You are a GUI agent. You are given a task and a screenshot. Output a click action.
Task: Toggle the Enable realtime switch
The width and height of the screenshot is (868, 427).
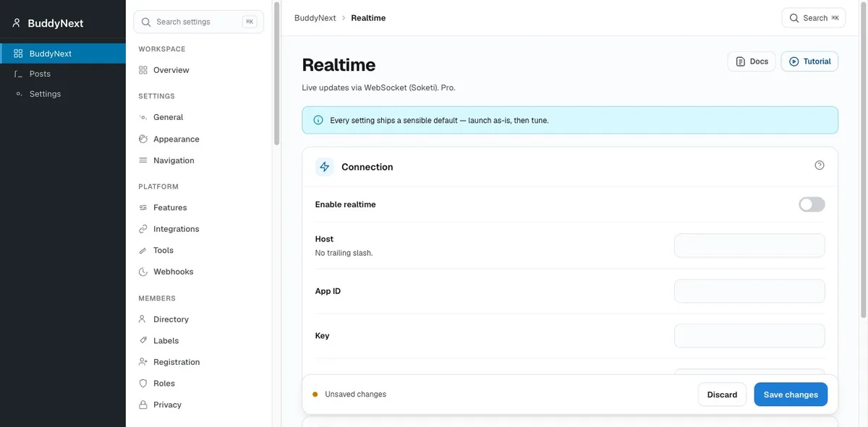[x=812, y=204]
